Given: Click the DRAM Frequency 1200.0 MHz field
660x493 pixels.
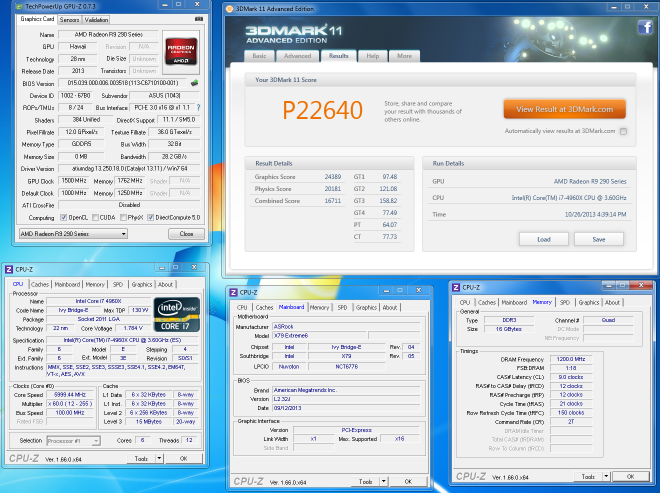Looking at the screenshot, I should (x=571, y=359).
